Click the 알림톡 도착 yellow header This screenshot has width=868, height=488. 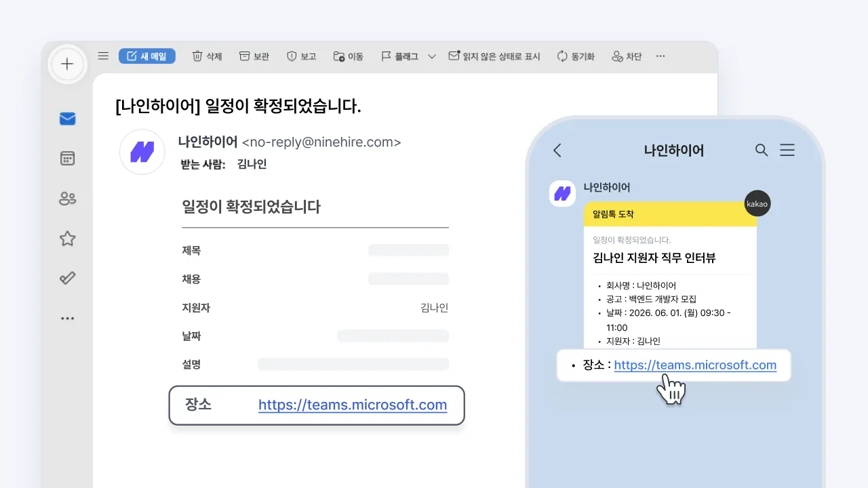pos(670,214)
